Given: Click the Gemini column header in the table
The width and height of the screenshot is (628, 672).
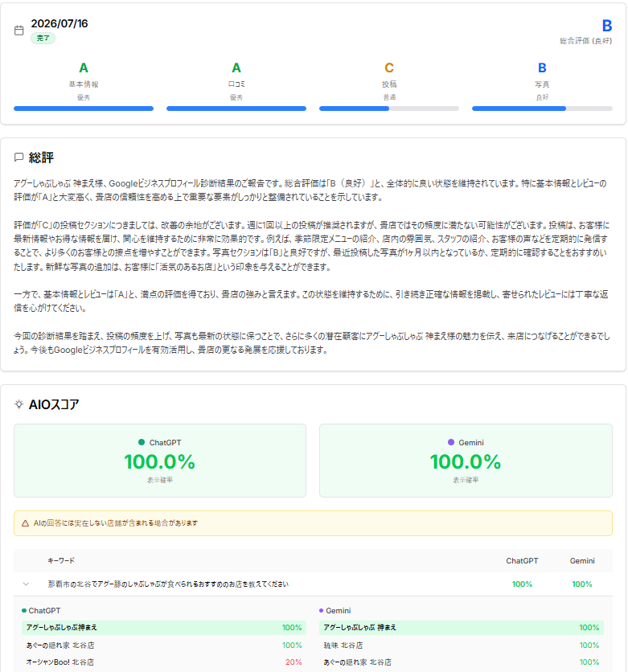Looking at the screenshot, I should [581, 560].
